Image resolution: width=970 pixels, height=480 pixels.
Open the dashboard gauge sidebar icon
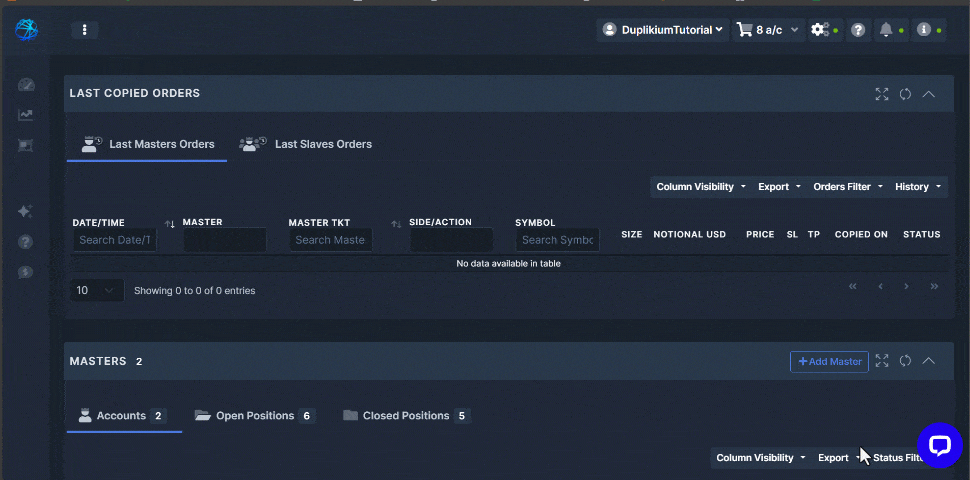tap(26, 85)
